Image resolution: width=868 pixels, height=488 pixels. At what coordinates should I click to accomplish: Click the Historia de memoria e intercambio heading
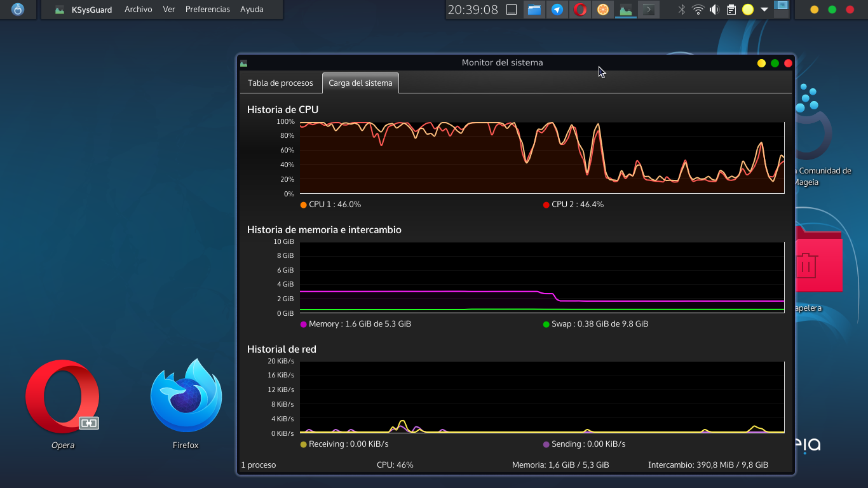tap(324, 229)
